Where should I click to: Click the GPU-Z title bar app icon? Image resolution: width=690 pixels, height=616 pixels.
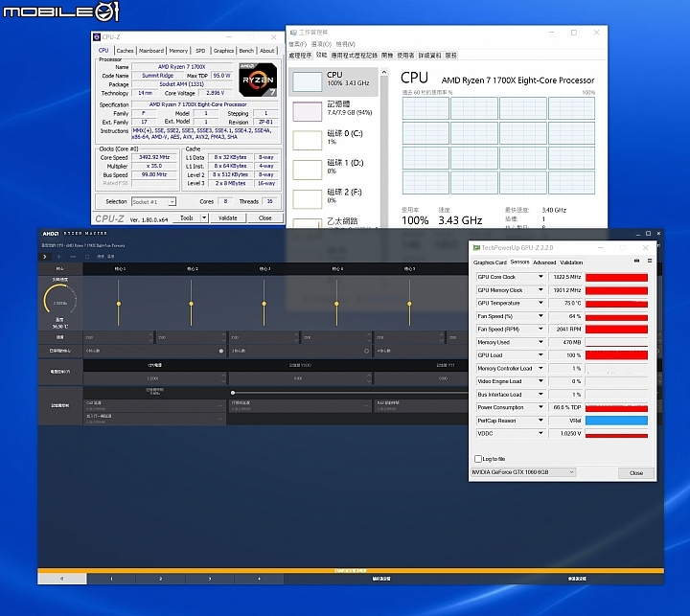point(475,248)
